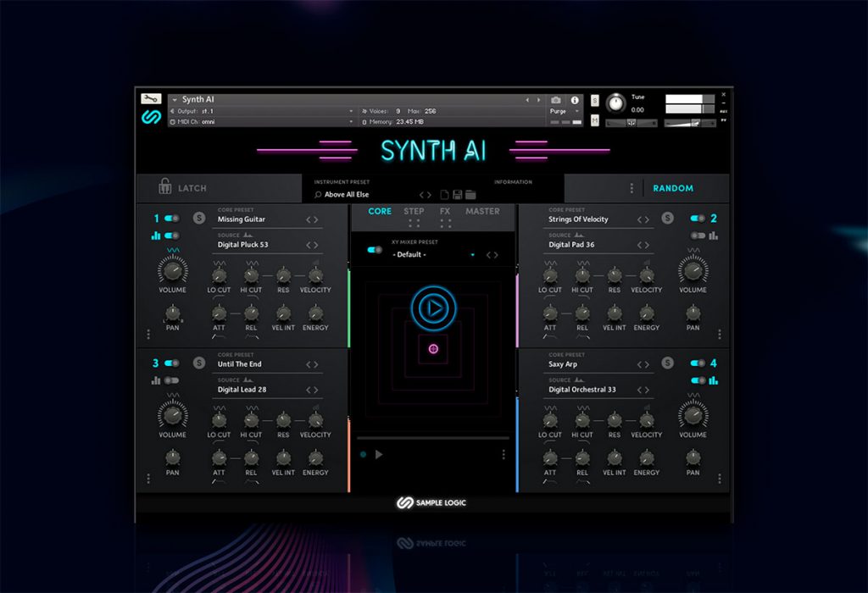Click the Kontakt Solo S button
868x593 pixels.
tap(594, 100)
